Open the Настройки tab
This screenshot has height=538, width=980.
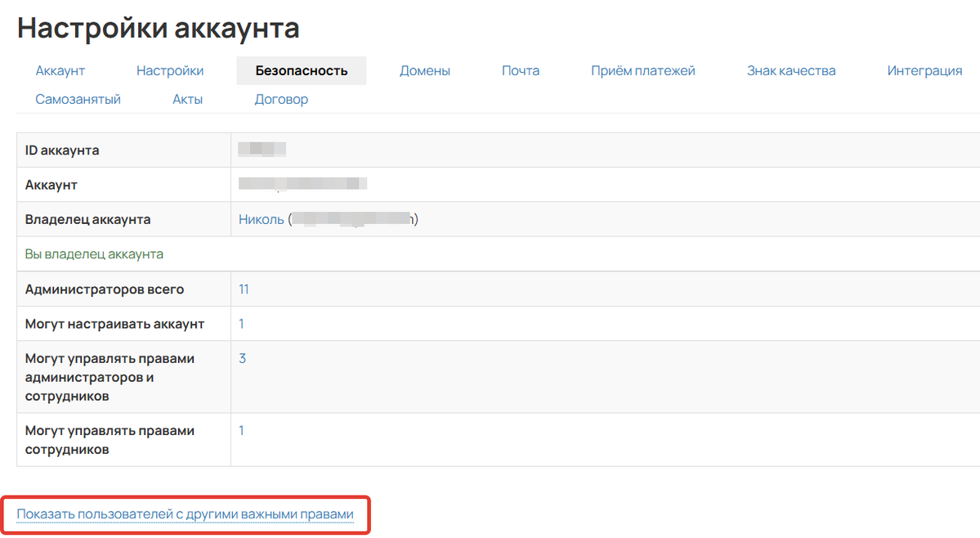[x=170, y=70]
